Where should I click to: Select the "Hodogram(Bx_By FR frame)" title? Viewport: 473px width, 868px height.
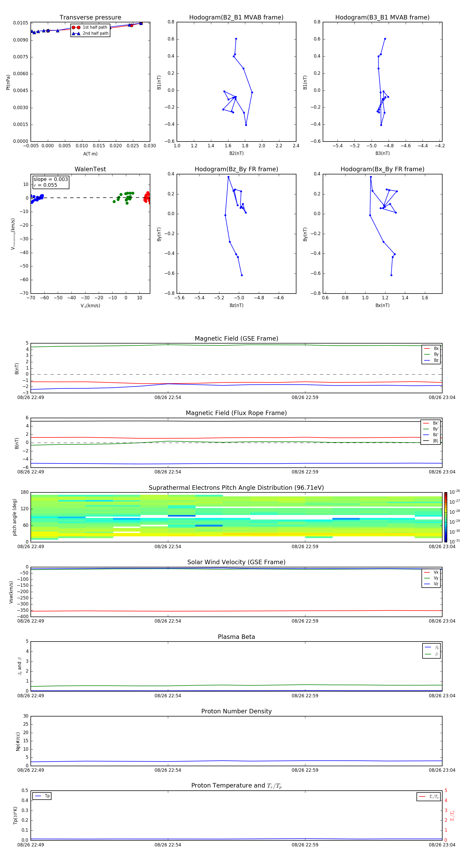point(382,169)
